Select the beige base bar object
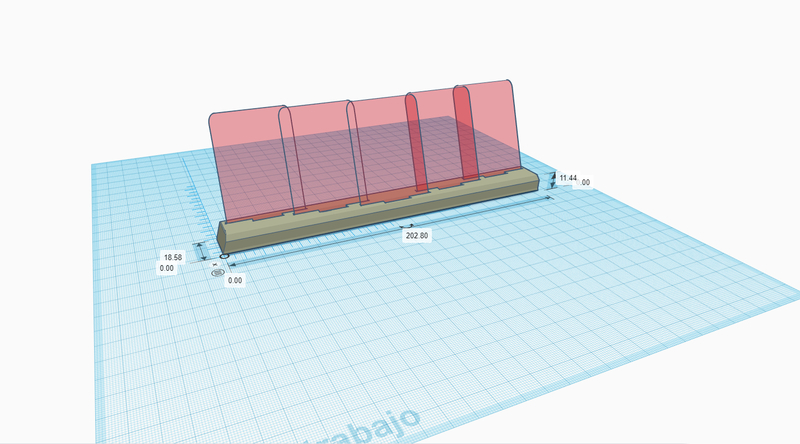The height and width of the screenshot is (444, 800). (x=378, y=212)
